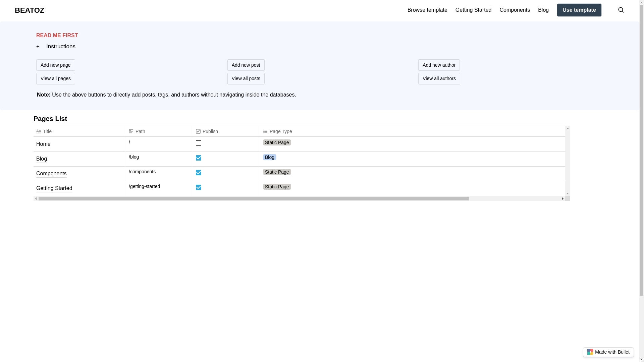
Task: Click Add new post button
Action: click(246, 65)
